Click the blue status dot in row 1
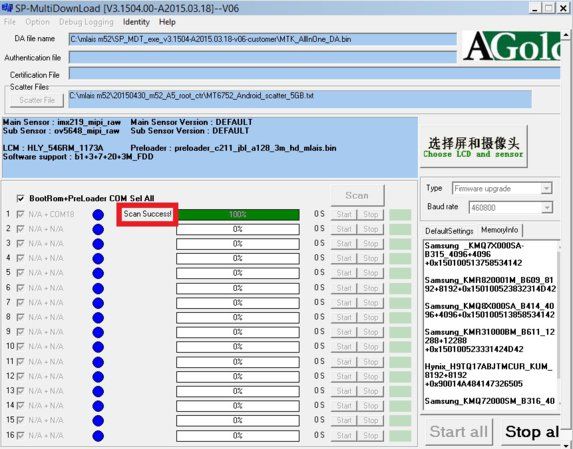573x449 pixels. pos(98,214)
